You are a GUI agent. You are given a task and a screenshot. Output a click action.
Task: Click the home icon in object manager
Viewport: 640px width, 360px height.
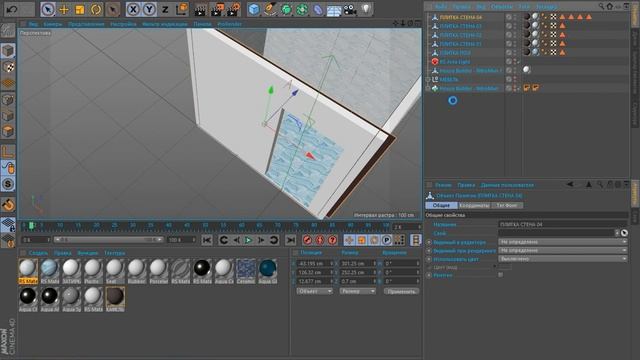click(609, 6)
